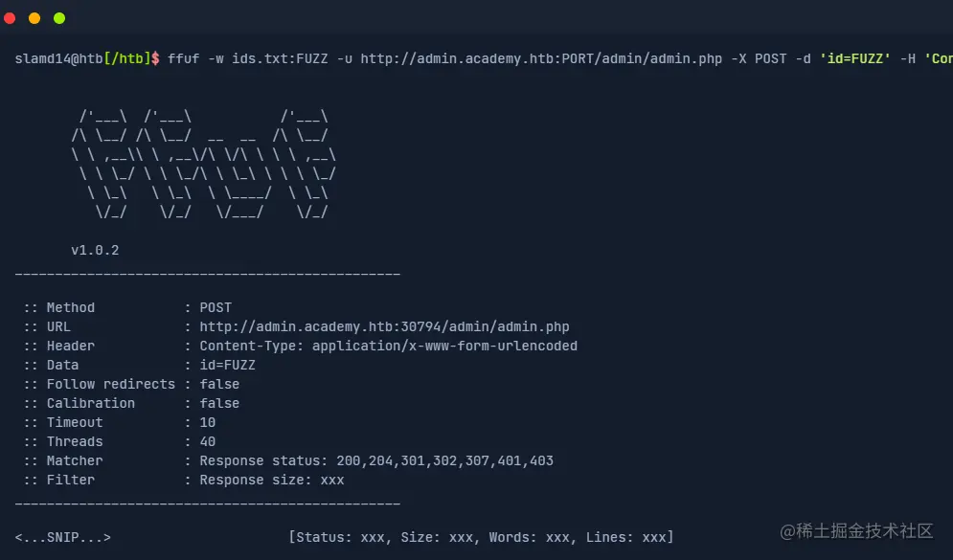Click the Content-Type header value
Viewport: 953px width, 560px height.
(x=388, y=347)
